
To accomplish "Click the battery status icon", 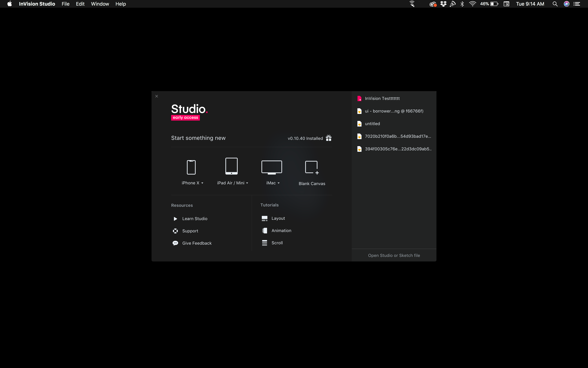I will 494,4.
